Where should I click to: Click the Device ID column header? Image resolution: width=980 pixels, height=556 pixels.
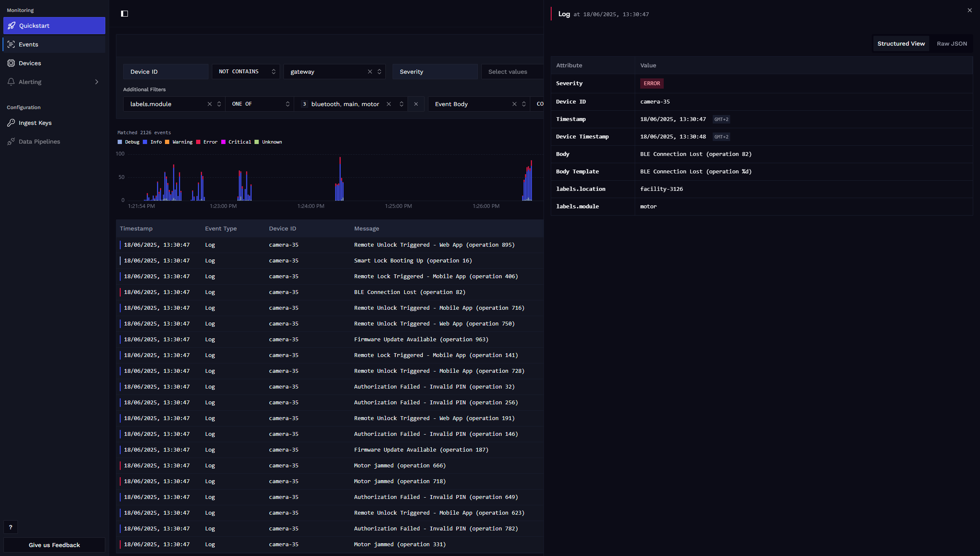283,228
